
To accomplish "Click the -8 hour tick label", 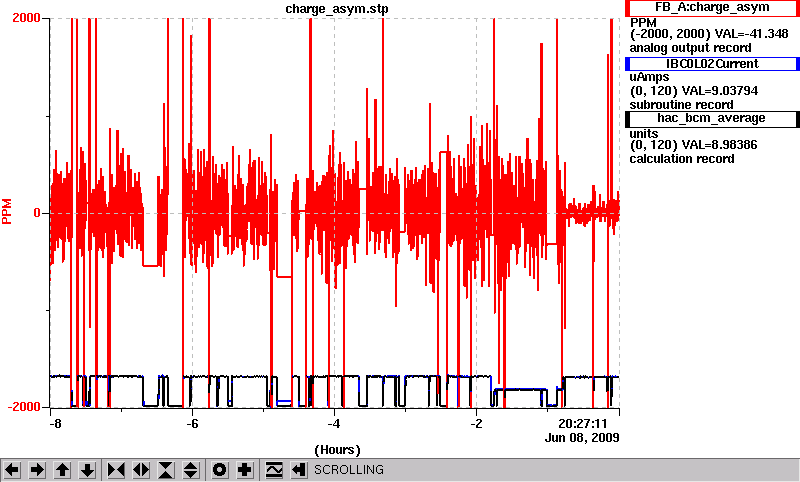I will coord(55,424).
